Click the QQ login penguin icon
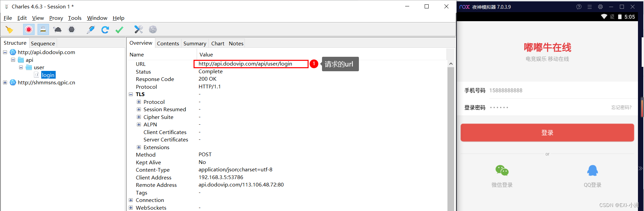The height and width of the screenshot is (211, 644). click(x=592, y=171)
